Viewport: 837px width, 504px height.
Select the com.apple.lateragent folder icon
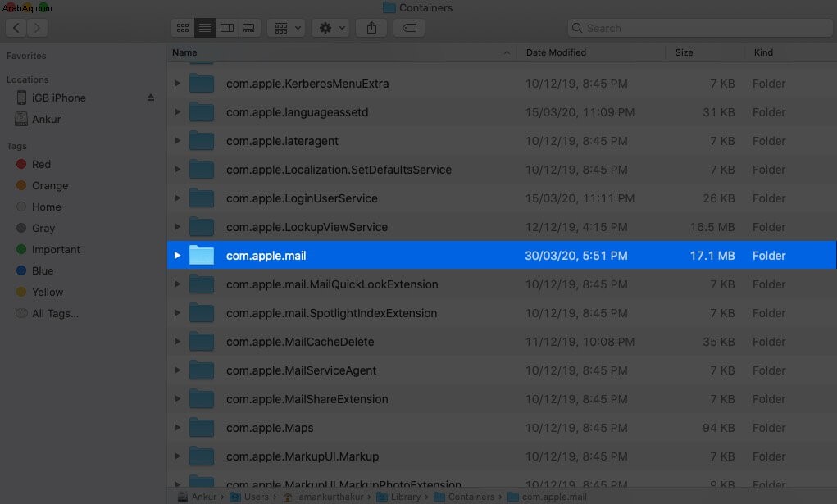click(x=202, y=141)
